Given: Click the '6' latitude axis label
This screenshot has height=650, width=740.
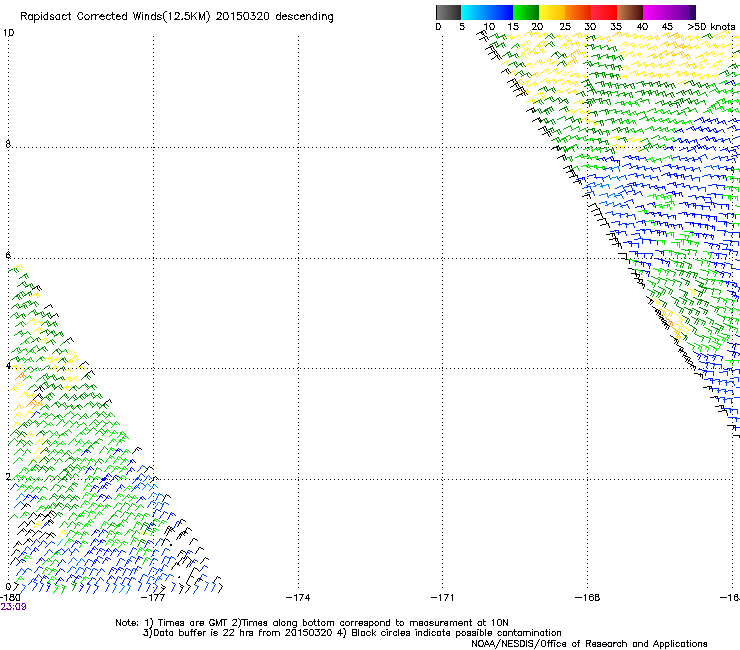Looking at the screenshot, I should coord(8,255).
